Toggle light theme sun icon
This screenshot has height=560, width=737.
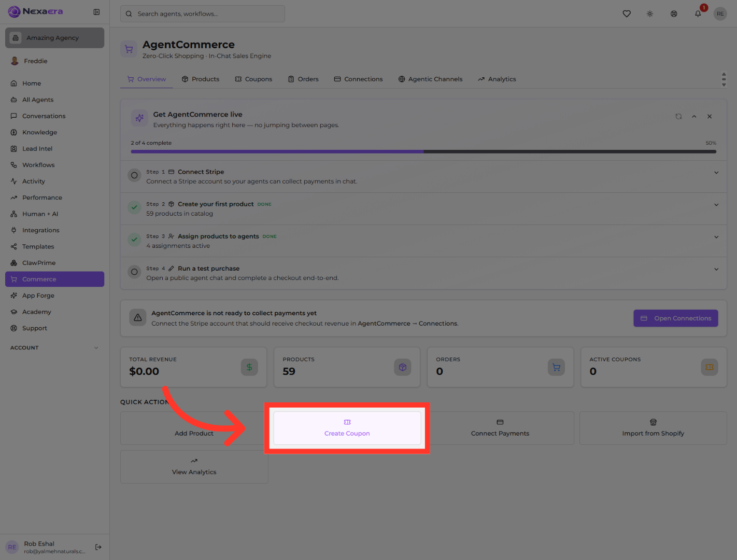click(650, 14)
